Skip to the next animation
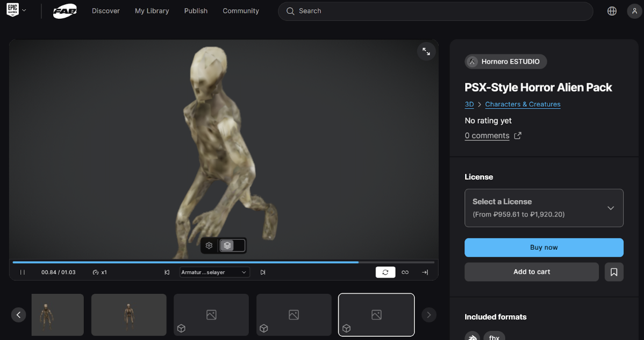Image resolution: width=644 pixels, height=340 pixels. coord(263,272)
